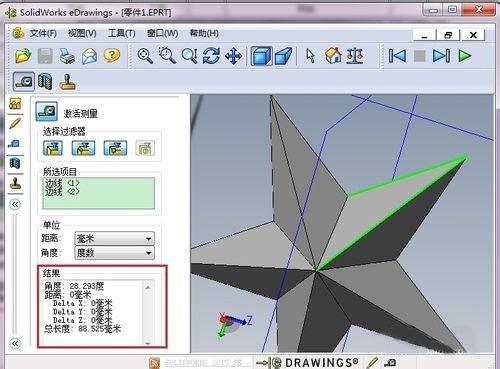The width and height of the screenshot is (500, 369).
Task: Toggle the first selection filter button
Action: tap(53, 148)
